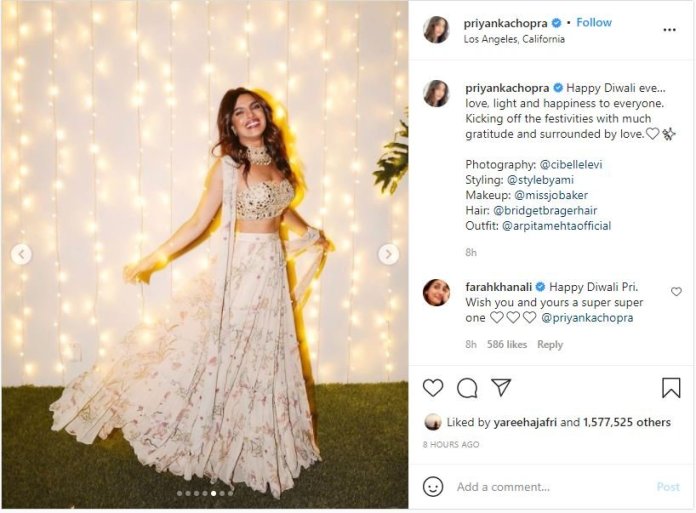Open Los Angeles, California location
Screen dimensions: 696x513
click(x=515, y=39)
